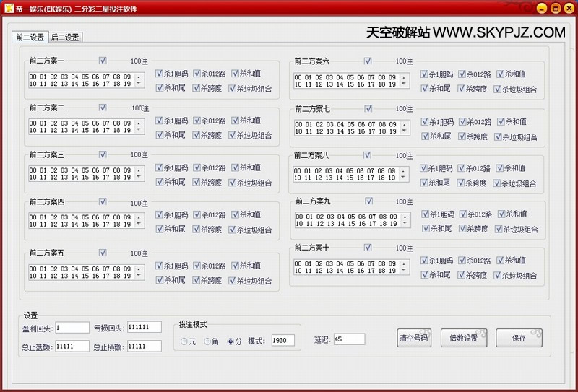Click the number list scrollbar in 前二方案二
Image resolution: width=578 pixels, height=392 pixels.
tap(139, 127)
